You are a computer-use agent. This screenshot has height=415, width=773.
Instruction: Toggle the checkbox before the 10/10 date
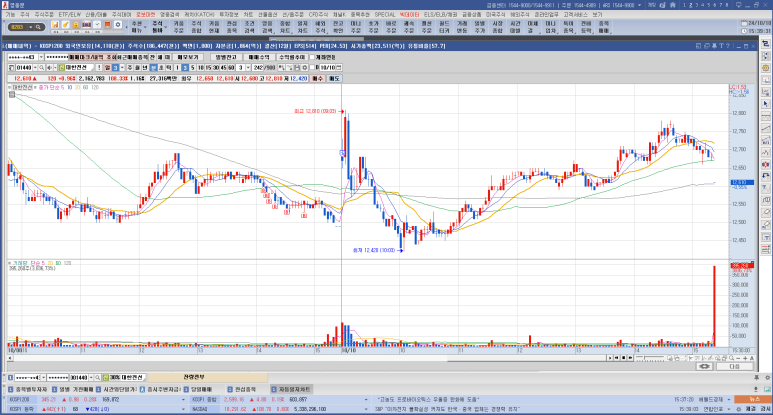312,68
